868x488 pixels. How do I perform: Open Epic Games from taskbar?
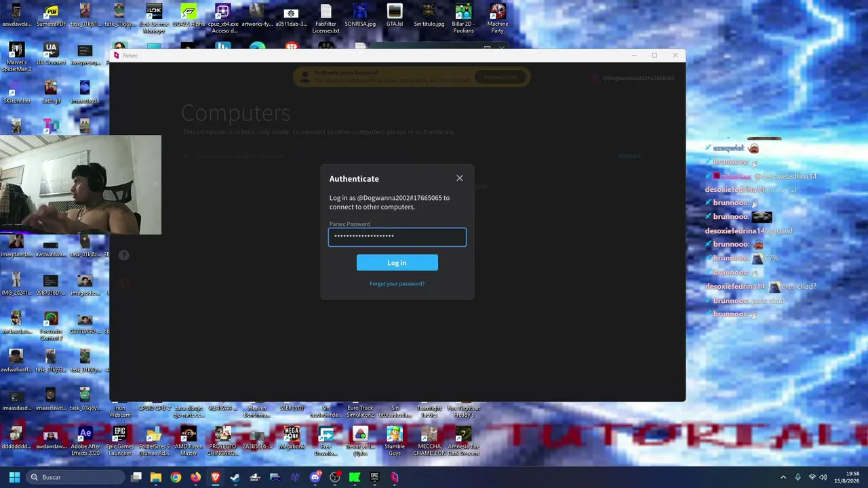tap(374, 477)
